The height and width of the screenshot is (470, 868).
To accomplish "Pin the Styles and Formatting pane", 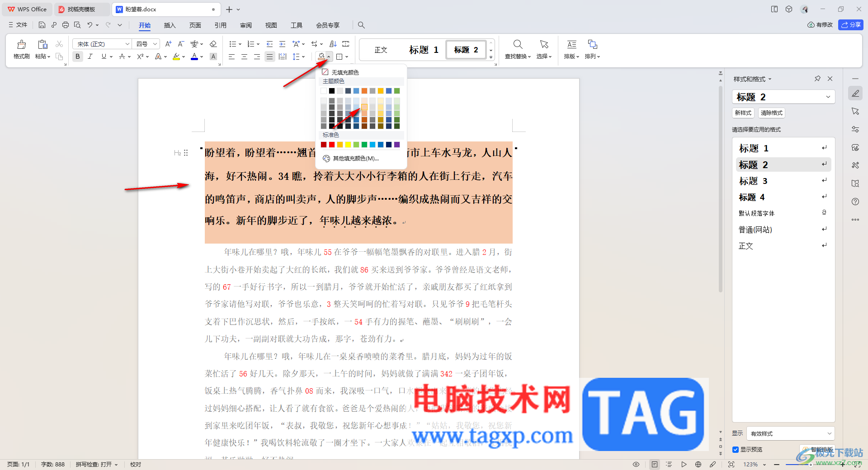I will tap(817, 79).
